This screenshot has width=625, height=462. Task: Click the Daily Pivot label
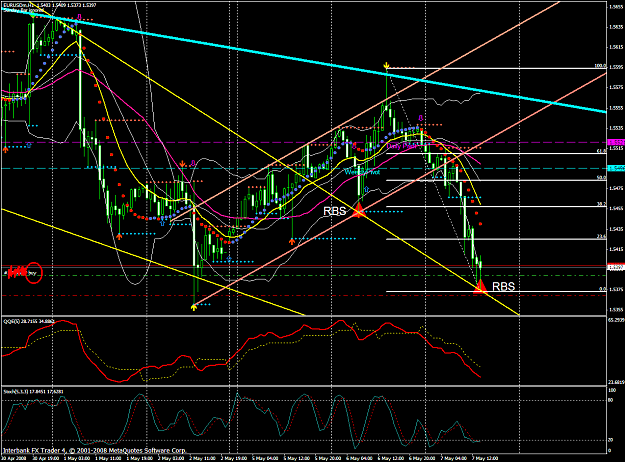click(402, 146)
